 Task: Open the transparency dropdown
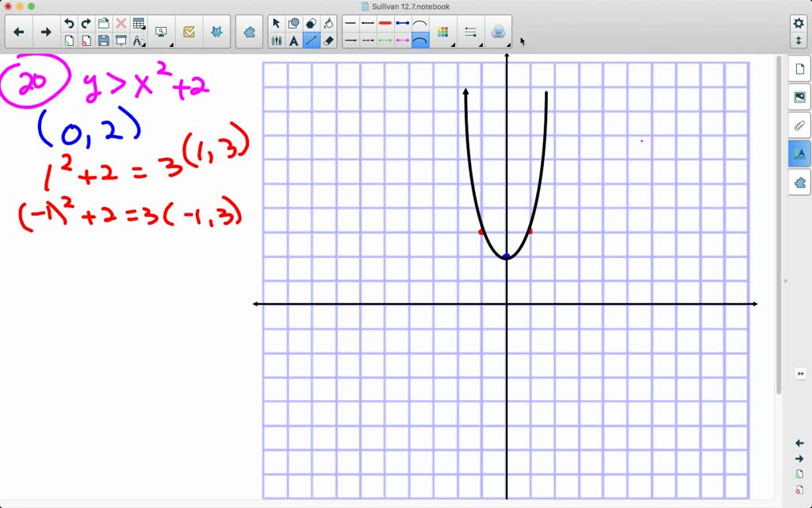pos(498,32)
